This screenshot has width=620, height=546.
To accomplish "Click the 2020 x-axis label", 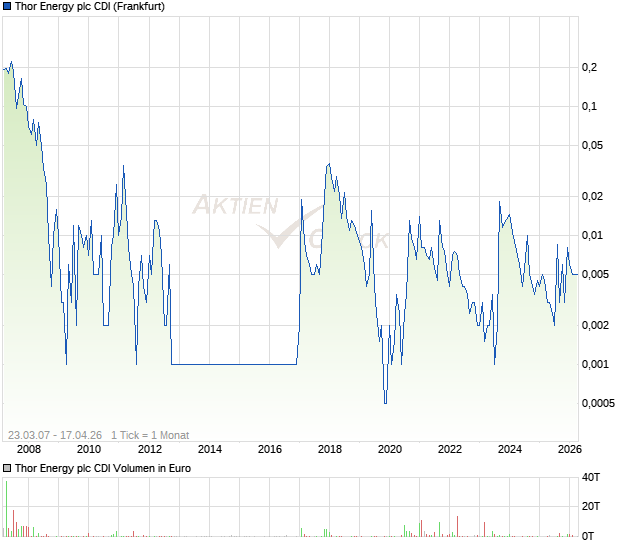I will click(390, 449).
